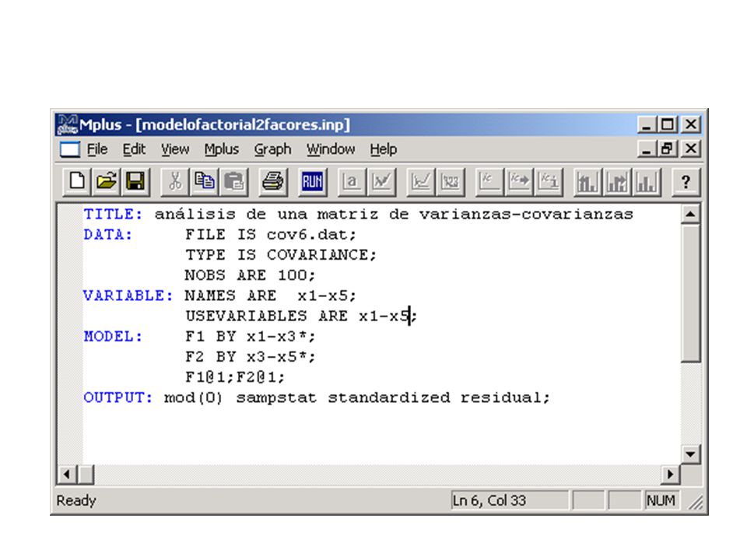
Task: Click the first diagram icon
Action: (489, 181)
